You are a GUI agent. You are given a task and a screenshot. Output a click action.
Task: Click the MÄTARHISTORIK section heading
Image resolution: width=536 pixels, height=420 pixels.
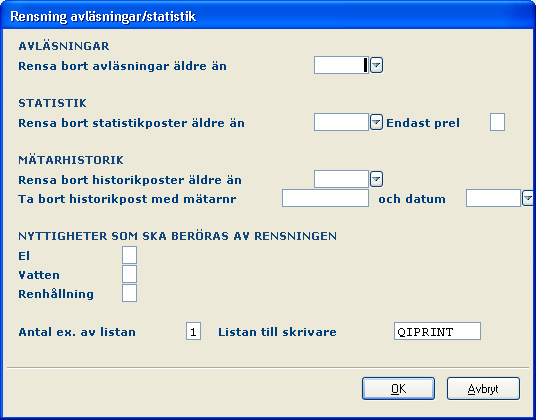pyautogui.click(x=71, y=160)
